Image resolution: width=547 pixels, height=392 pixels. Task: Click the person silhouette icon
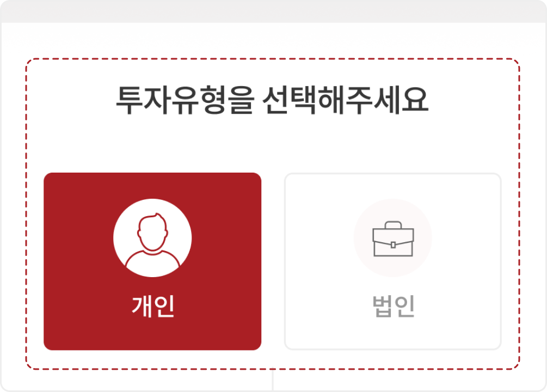pyautogui.click(x=152, y=240)
